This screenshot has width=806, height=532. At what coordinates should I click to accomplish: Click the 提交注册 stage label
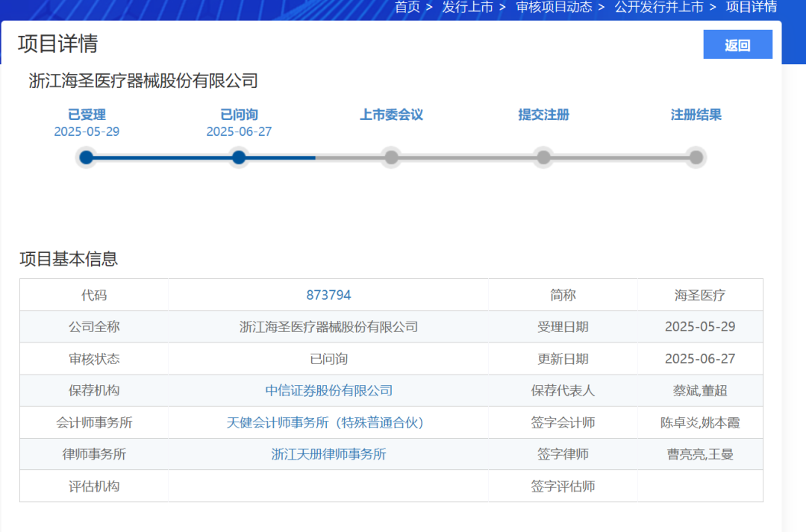click(543, 115)
